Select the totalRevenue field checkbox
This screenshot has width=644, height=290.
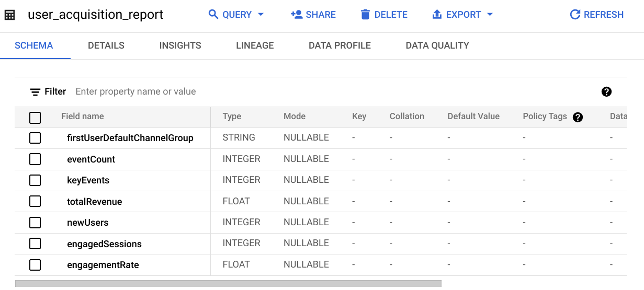point(35,202)
